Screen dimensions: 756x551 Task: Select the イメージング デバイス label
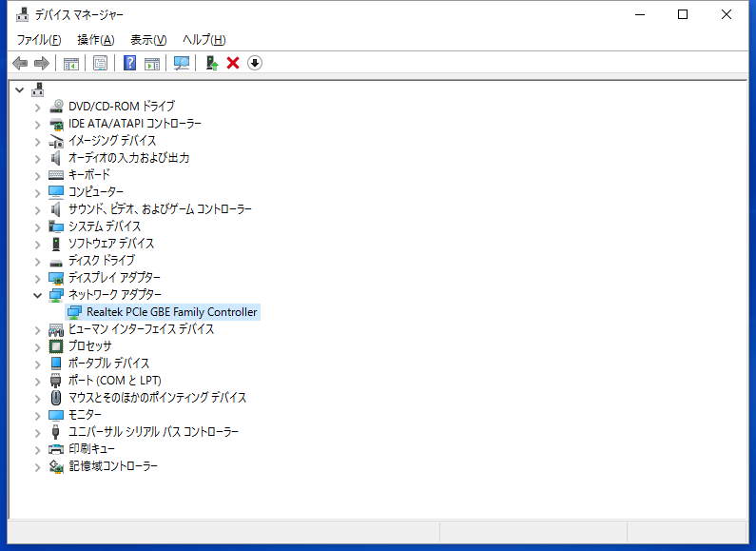click(x=112, y=141)
